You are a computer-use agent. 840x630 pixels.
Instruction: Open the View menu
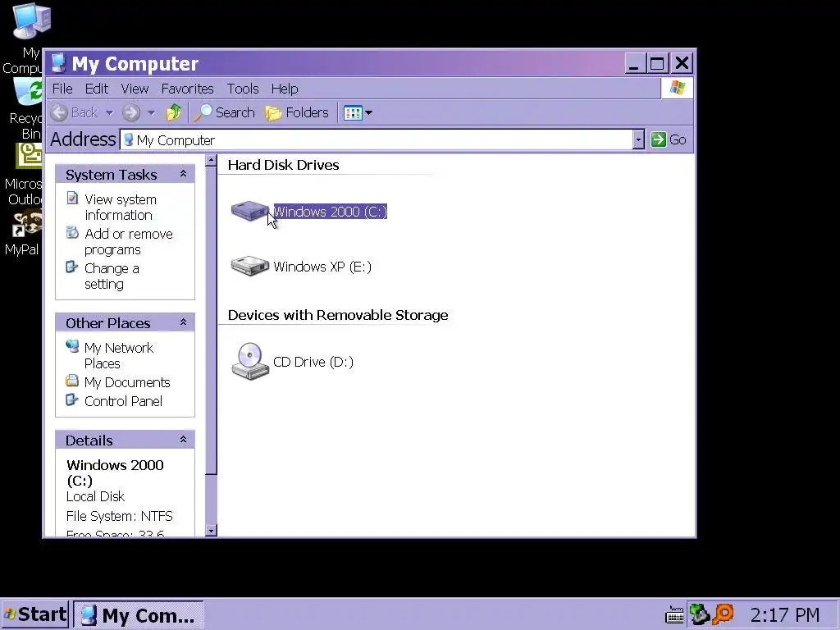(x=135, y=89)
